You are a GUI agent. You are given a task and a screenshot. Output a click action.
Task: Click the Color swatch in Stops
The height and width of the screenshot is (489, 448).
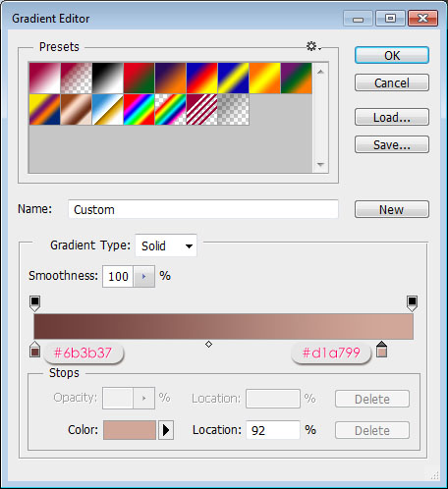pyautogui.click(x=130, y=430)
